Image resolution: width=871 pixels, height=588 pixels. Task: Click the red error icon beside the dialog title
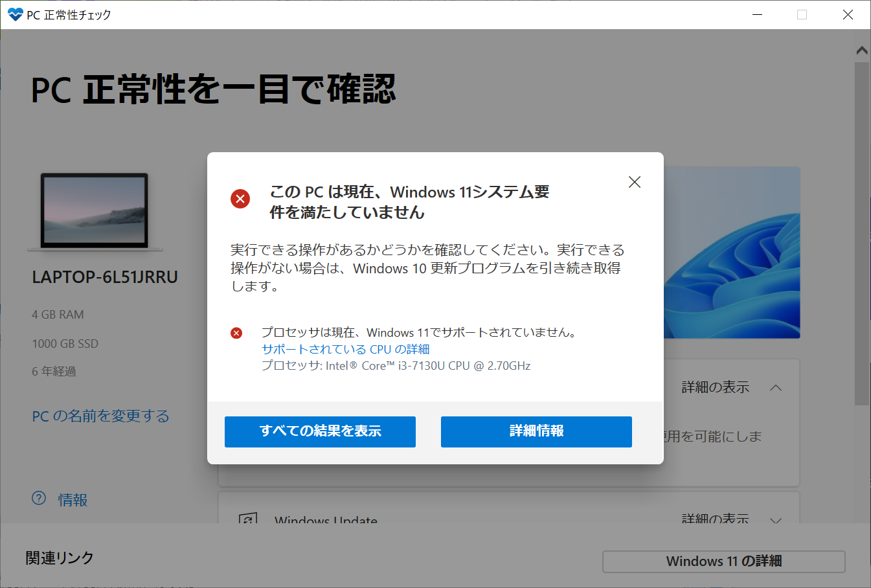240,199
